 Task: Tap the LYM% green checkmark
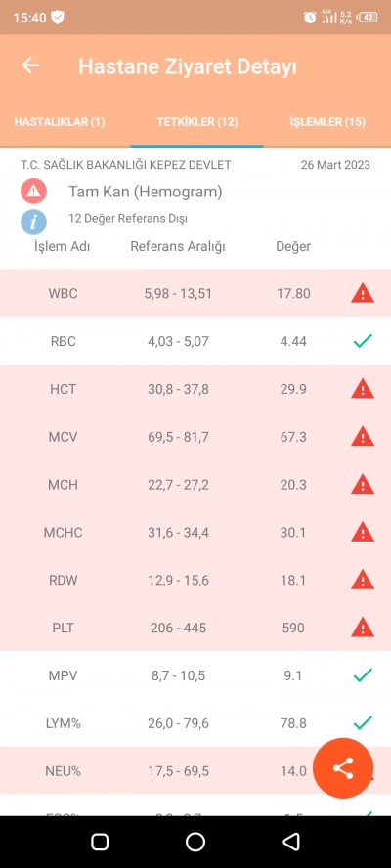point(363,723)
